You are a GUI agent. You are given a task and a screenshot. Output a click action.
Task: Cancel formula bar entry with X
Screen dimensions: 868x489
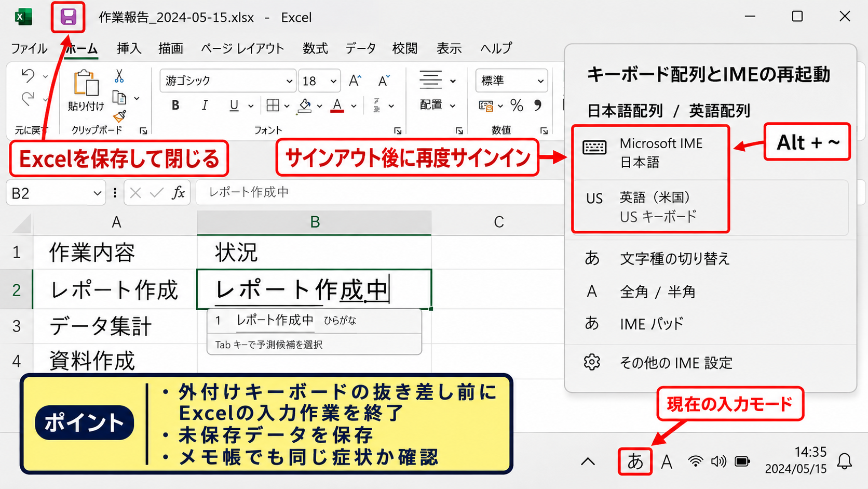135,193
